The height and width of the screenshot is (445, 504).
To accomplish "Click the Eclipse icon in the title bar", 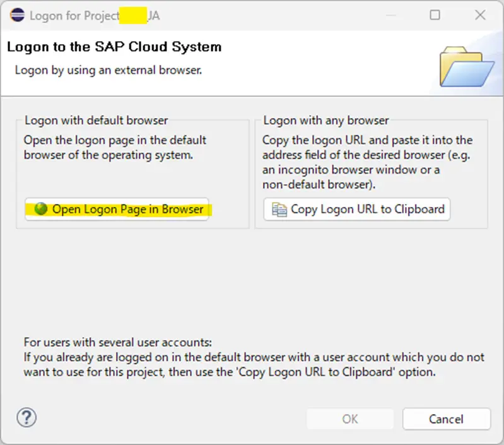I will coord(18,15).
